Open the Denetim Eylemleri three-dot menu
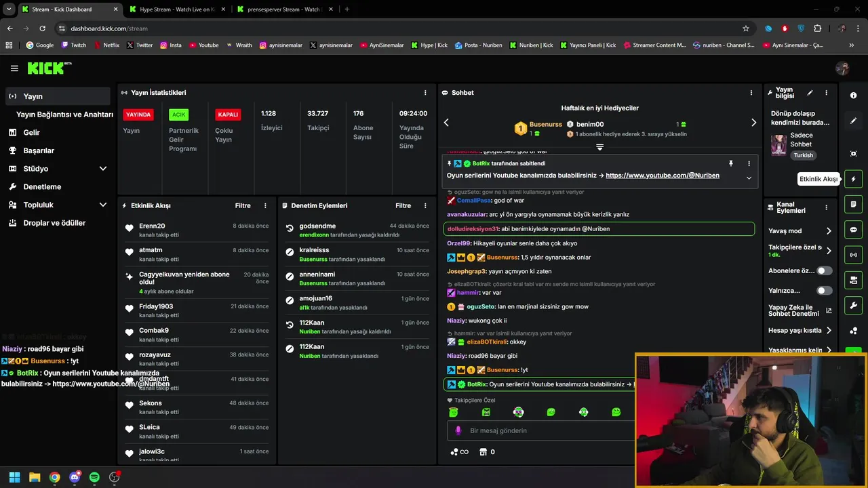 [x=425, y=205]
